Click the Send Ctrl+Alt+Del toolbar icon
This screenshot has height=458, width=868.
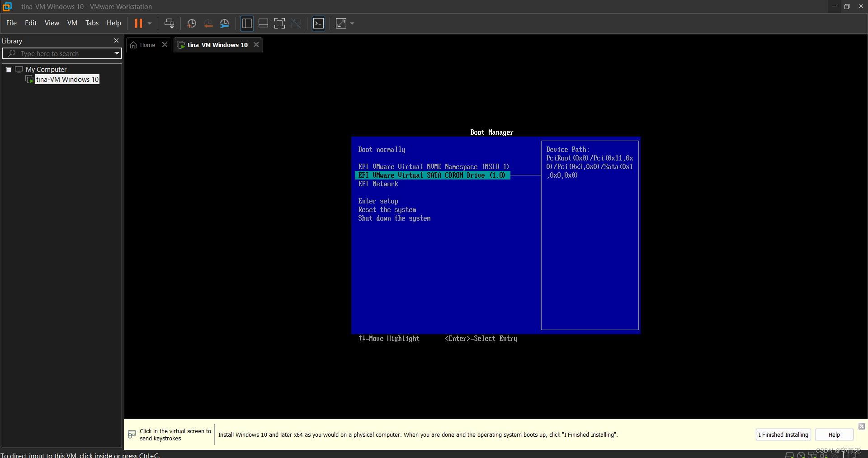169,23
